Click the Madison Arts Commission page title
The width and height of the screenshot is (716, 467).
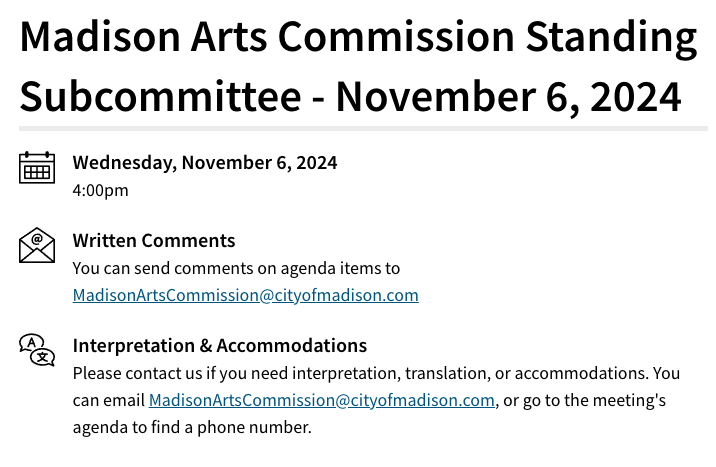point(358,66)
